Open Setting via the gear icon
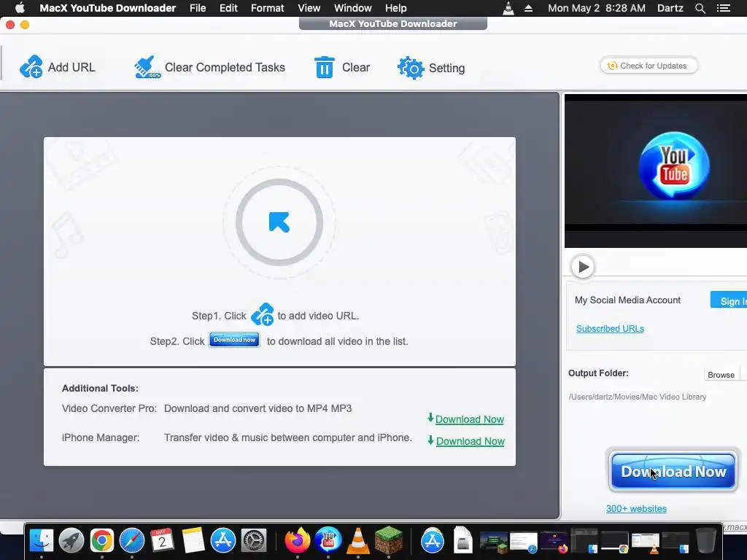The width and height of the screenshot is (747, 560). click(x=411, y=68)
